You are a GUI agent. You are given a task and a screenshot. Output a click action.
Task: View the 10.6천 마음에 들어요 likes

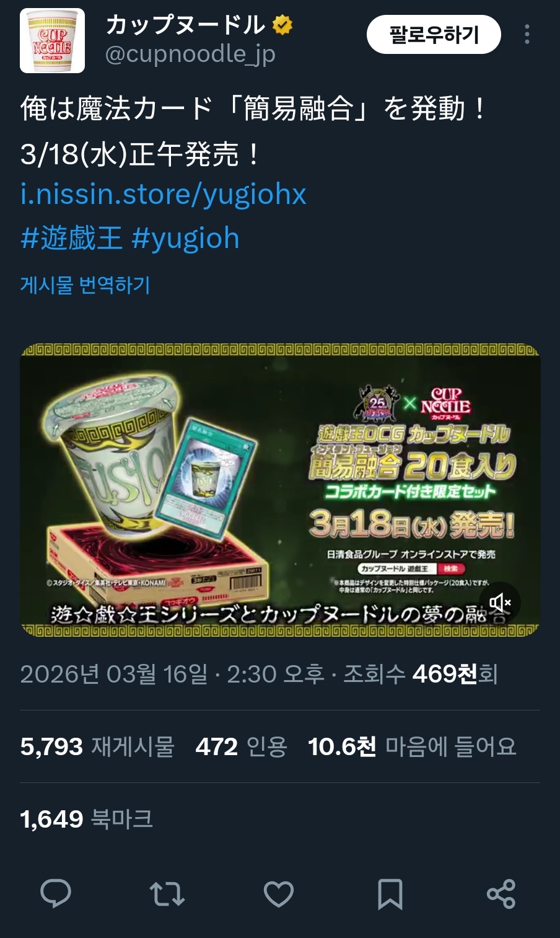[x=412, y=746]
